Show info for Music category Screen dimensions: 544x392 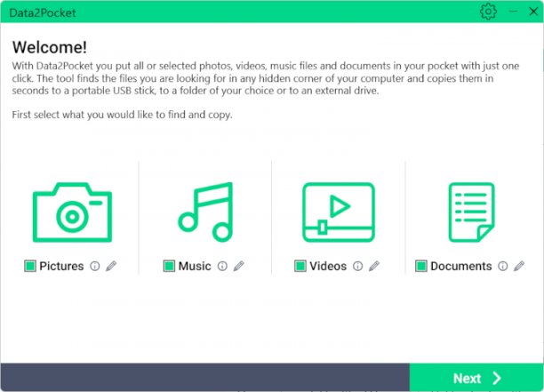[x=222, y=266]
